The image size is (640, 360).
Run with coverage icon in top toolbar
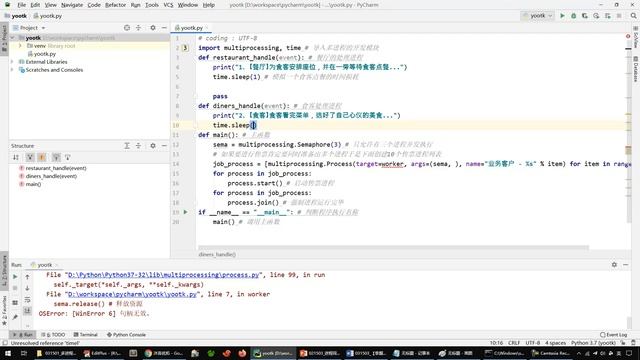[585, 16]
